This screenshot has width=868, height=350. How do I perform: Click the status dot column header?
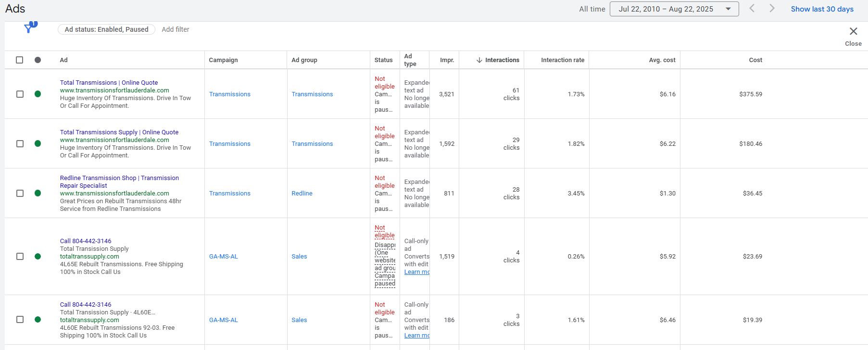point(38,60)
